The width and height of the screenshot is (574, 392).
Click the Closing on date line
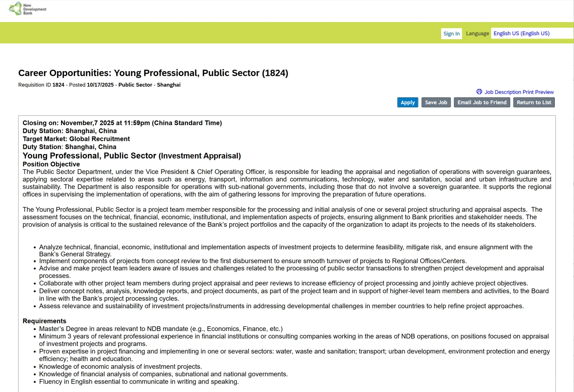(x=122, y=123)
